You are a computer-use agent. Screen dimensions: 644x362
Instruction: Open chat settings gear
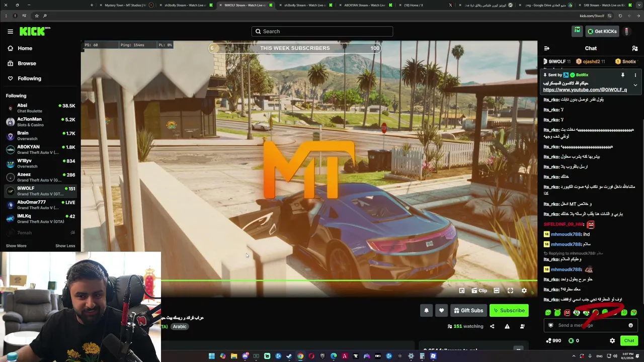click(612, 341)
